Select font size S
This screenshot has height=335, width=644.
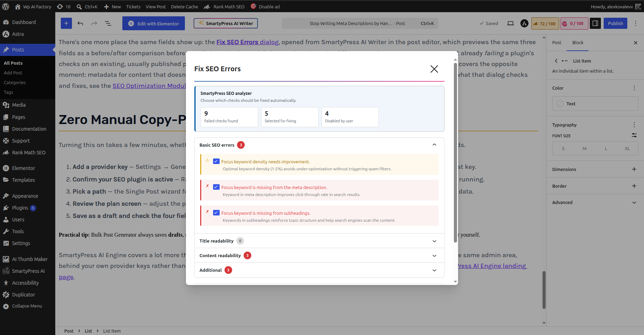563,148
